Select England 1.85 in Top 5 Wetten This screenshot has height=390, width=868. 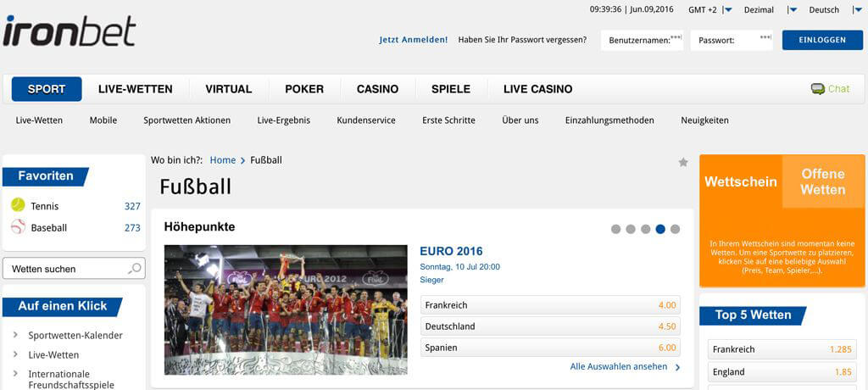tap(782, 372)
